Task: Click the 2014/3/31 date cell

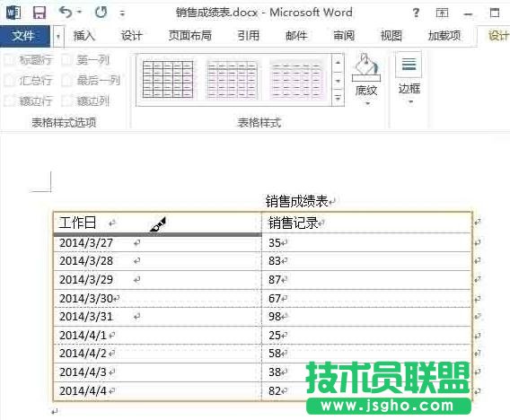Action: pos(157,317)
